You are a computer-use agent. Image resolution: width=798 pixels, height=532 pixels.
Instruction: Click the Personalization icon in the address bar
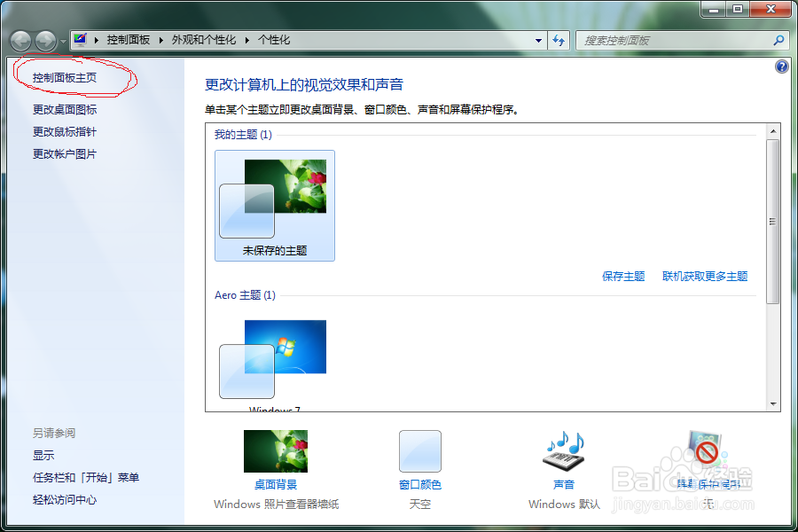point(81,40)
